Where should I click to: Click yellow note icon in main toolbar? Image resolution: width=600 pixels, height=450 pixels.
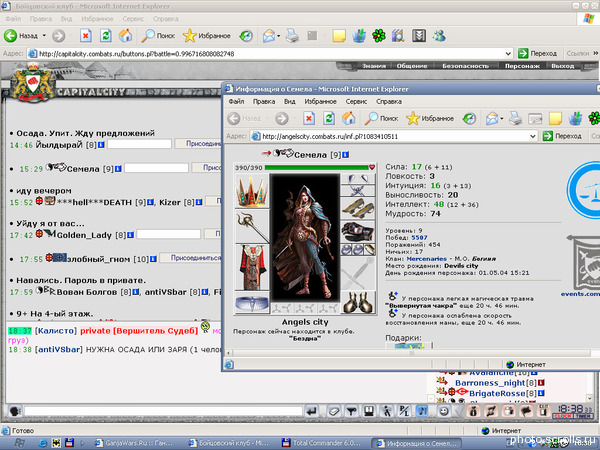339,36
